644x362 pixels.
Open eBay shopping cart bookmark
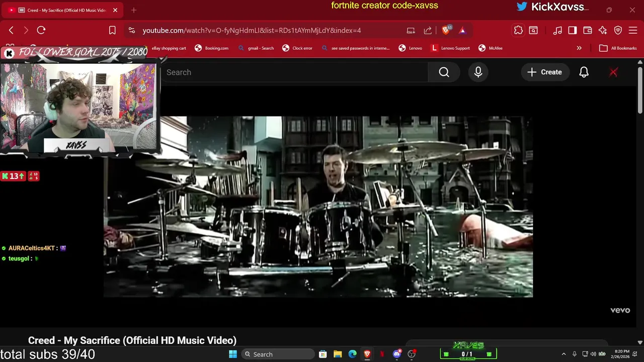[169, 48]
